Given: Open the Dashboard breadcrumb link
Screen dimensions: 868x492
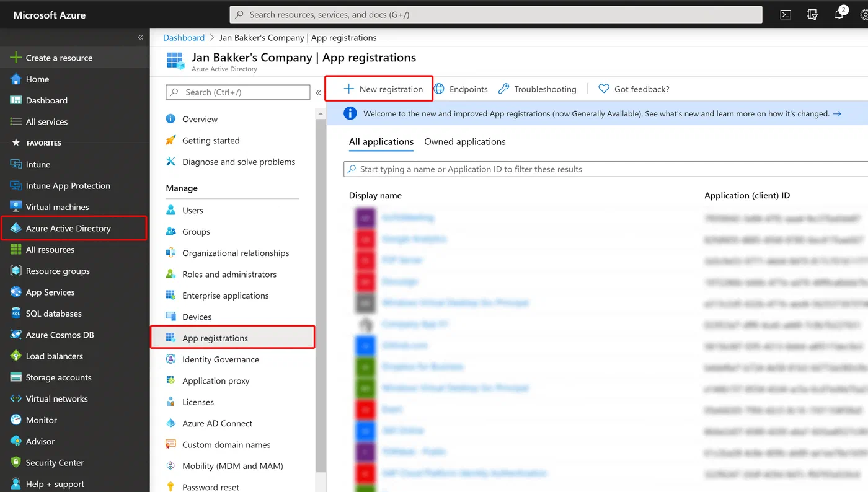Looking at the screenshot, I should coord(184,38).
